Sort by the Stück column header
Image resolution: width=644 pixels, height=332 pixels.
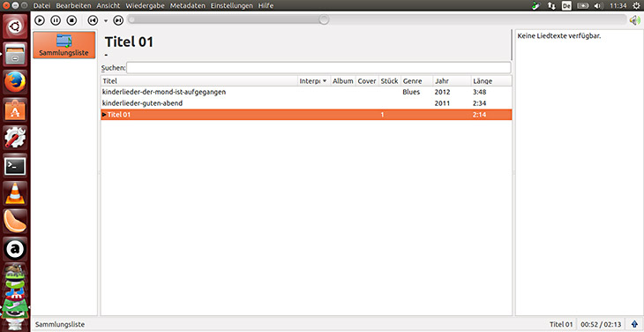389,81
